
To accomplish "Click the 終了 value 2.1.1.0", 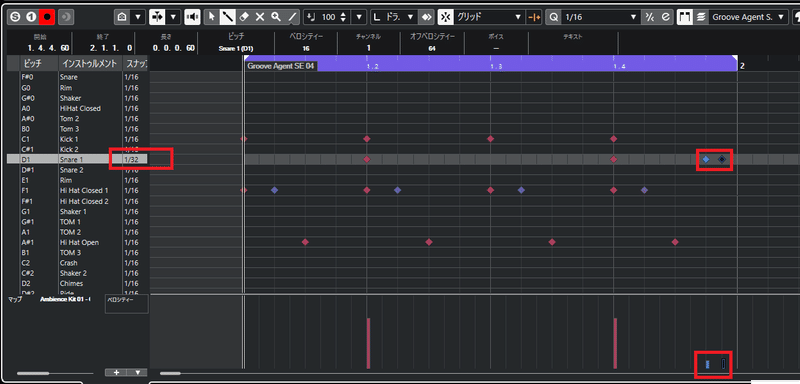I will 111,48.
